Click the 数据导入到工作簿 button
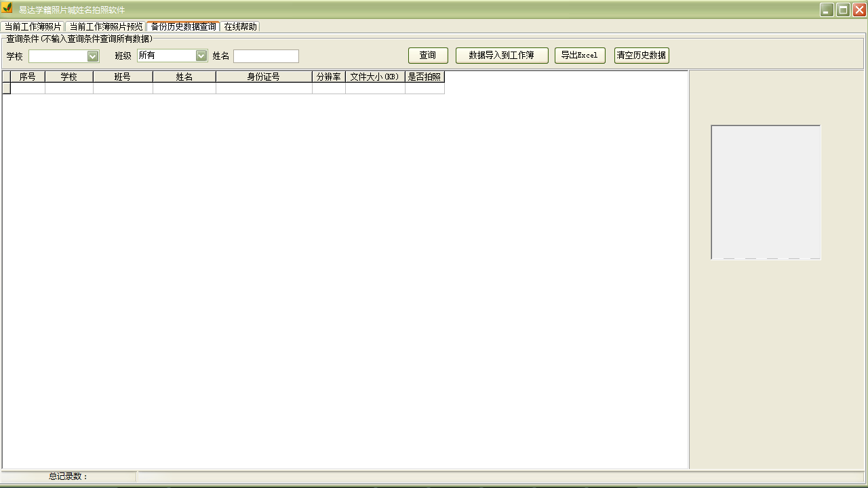Image resolution: width=868 pixels, height=488 pixels. [x=501, y=56]
